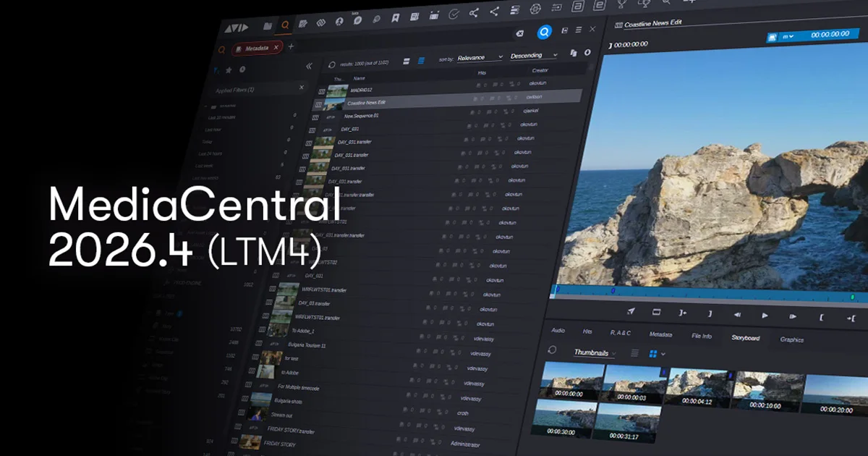
Task: Click the boxed letter a toolbar icon
Action: point(578,7)
